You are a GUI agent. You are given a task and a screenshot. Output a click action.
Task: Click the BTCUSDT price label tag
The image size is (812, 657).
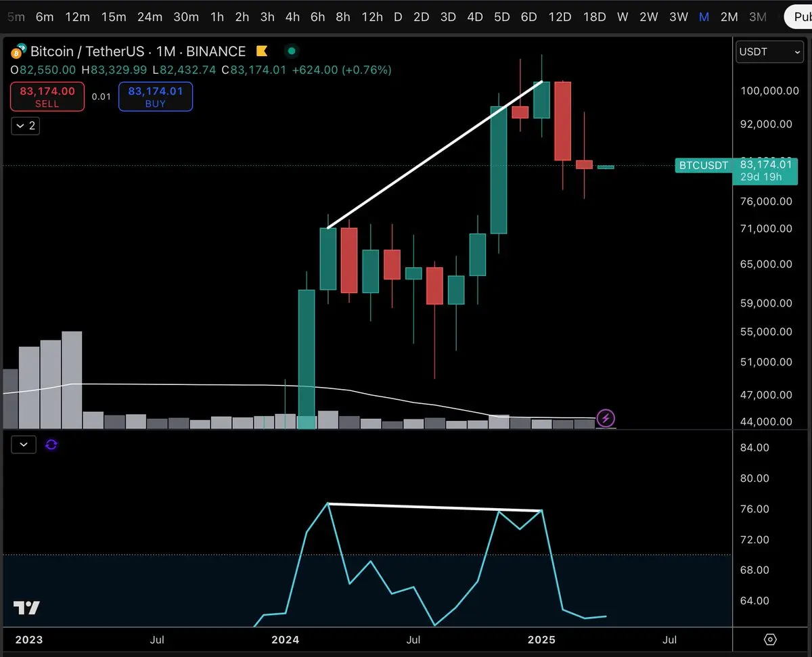pyautogui.click(x=702, y=165)
